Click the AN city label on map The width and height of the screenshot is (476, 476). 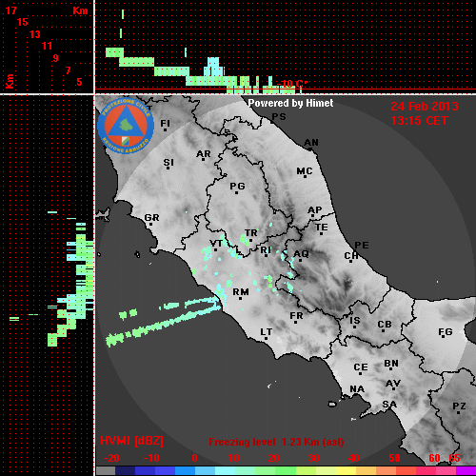point(311,143)
